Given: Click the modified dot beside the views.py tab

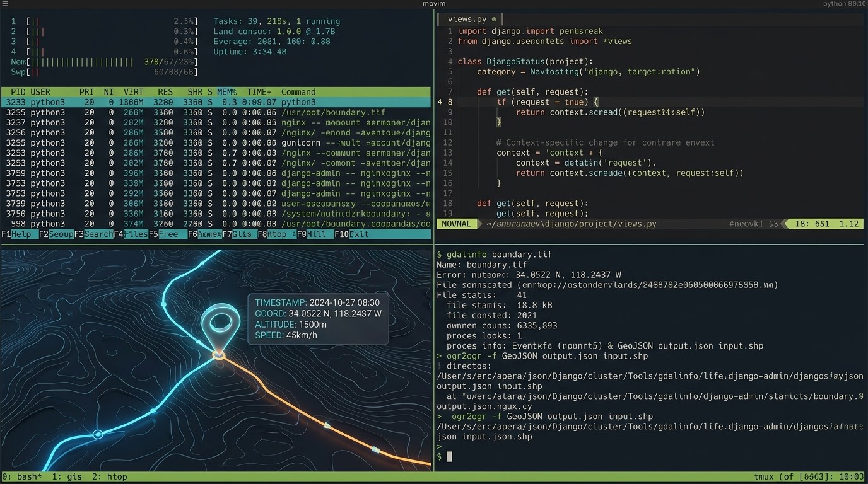Looking at the screenshot, I should point(493,19).
